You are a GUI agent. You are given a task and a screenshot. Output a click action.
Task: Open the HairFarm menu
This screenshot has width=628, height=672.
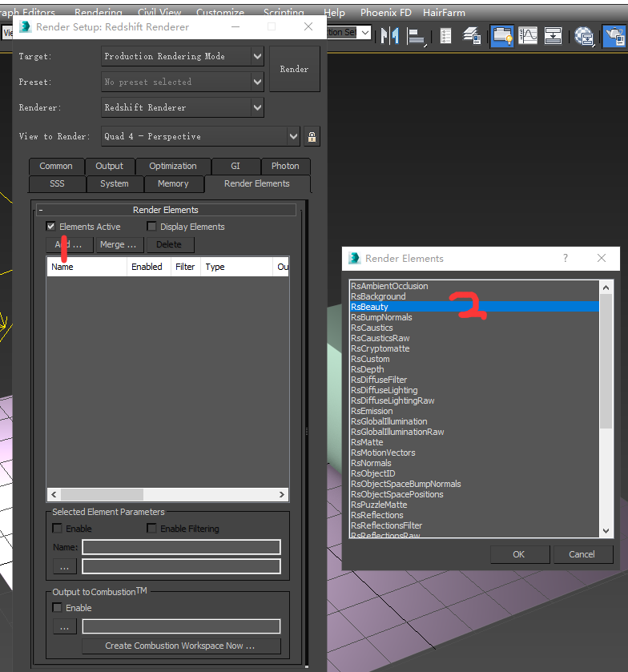pos(444,13)
